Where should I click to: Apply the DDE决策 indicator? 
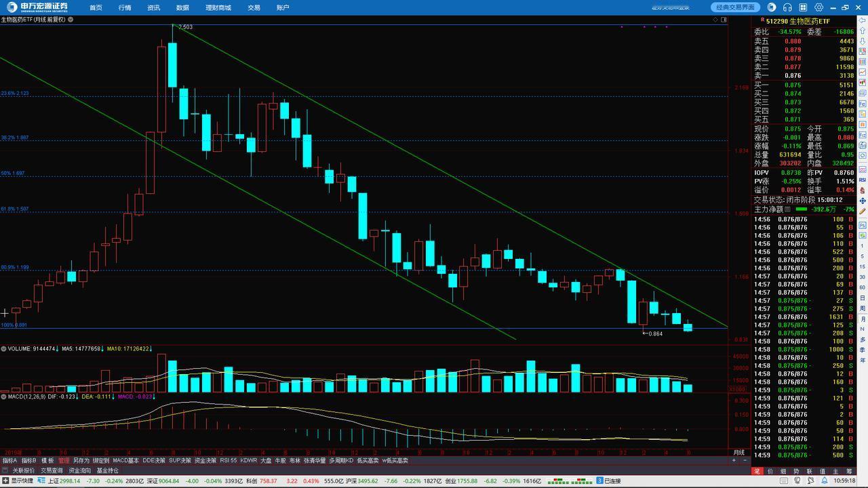(x=154, y=460)
